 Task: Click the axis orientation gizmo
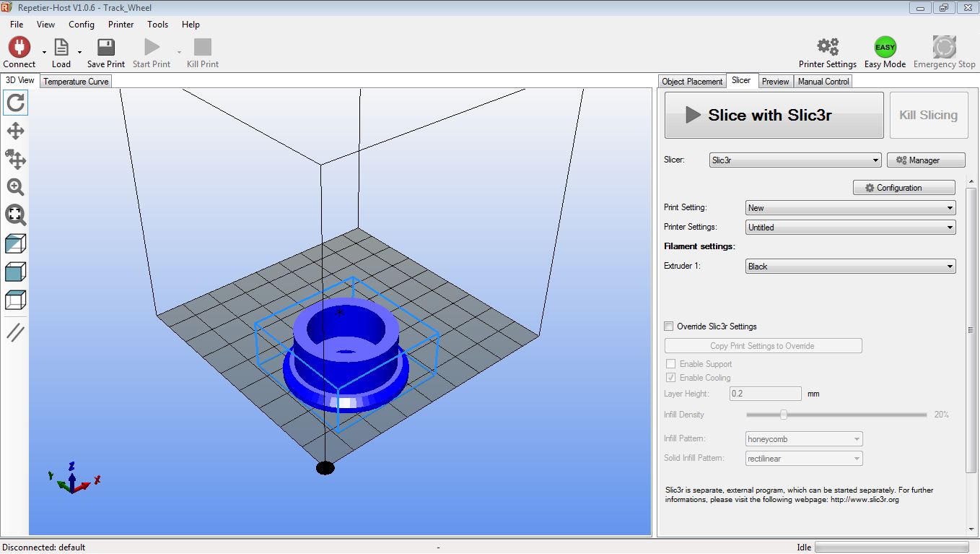point(74,478)
